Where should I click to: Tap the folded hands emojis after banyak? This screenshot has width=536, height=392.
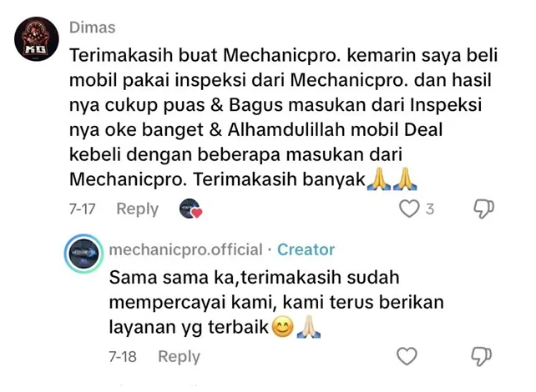tap(392, 179)
